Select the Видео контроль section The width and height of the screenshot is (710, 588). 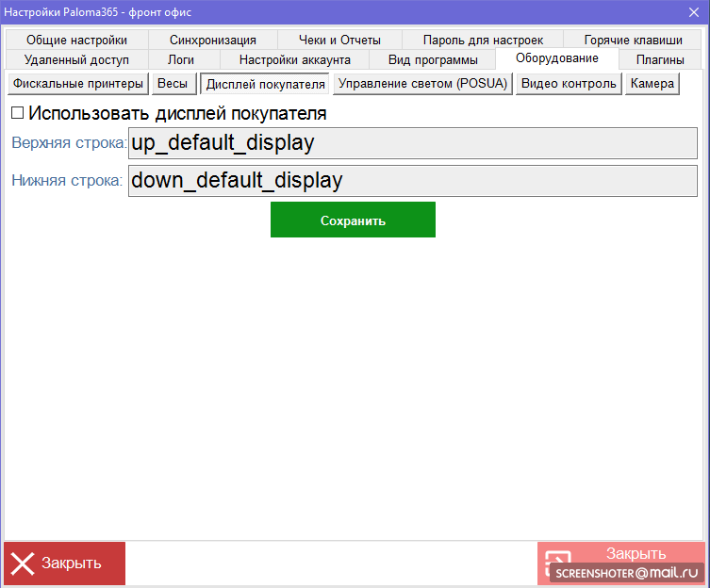(x=569, y=84)
